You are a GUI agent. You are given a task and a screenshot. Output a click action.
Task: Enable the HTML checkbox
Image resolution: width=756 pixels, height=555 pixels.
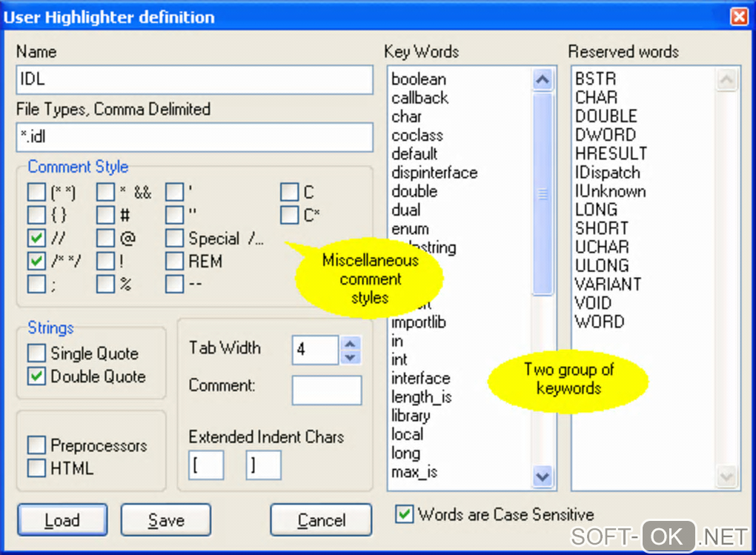click(x=36, y=468)
